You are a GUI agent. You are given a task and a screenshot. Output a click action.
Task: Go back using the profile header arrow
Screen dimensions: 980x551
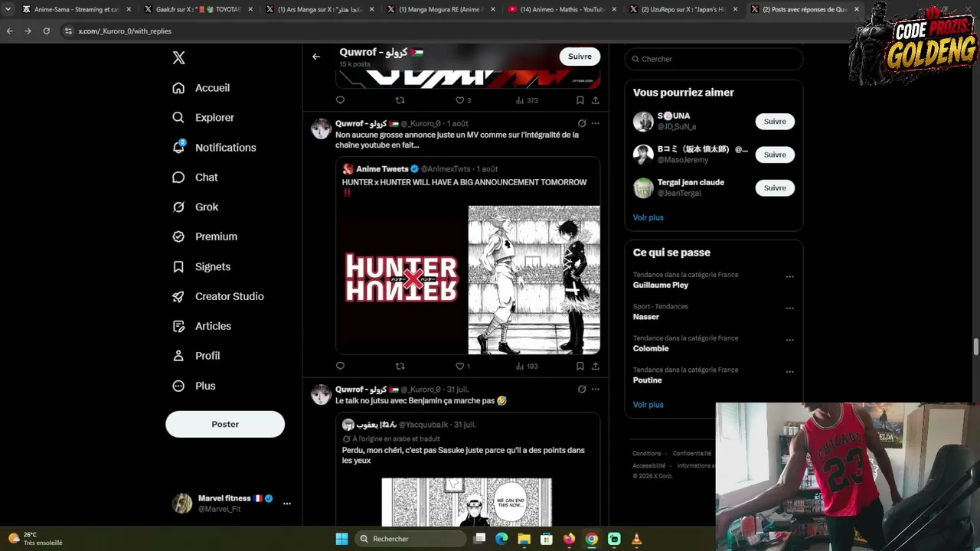(x=316, y=57)
